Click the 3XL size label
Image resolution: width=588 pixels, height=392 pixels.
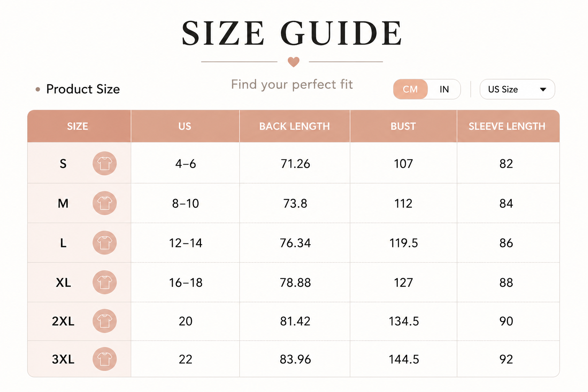[63, 359]
